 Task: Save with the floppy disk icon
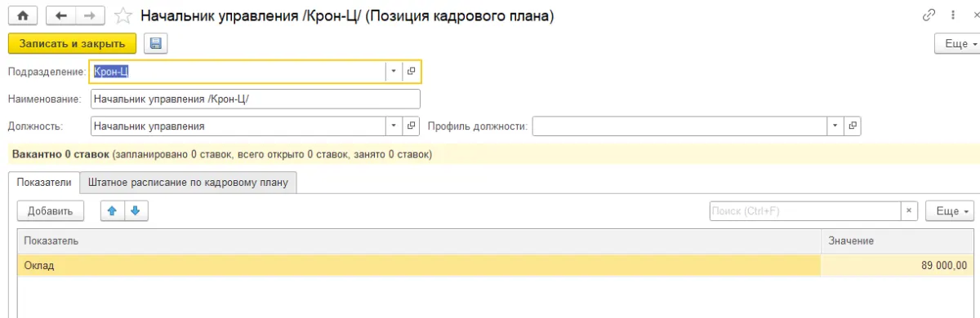pos(155,43)
